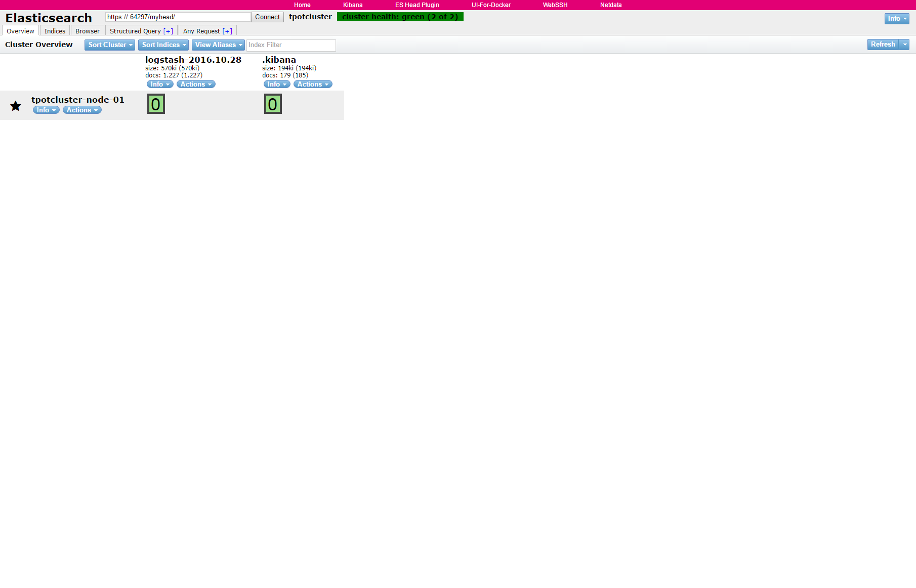The height and width of the screenshot is (588, 916).
Task: Switch to the Browser tab
Action: pyautogui.click(x=88, y=31)
